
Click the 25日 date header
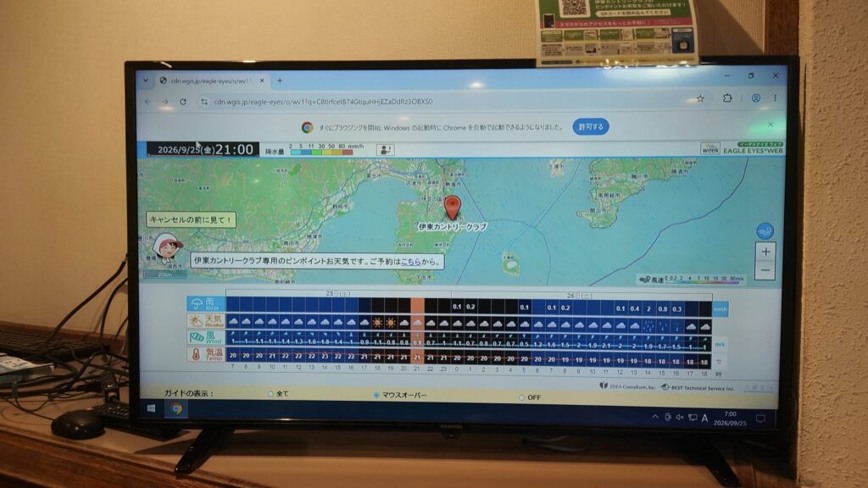pos(337,293)
